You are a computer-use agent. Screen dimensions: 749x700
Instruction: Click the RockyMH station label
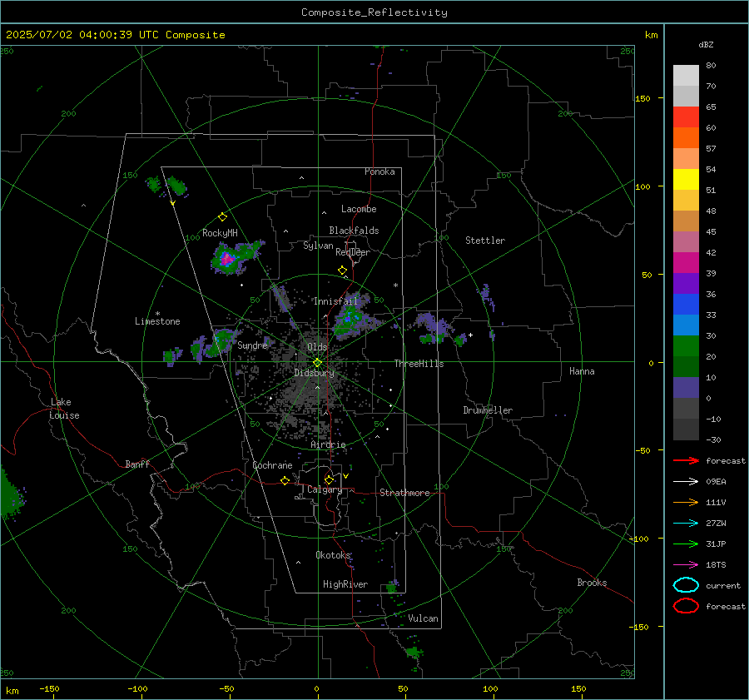coord(220,233)
